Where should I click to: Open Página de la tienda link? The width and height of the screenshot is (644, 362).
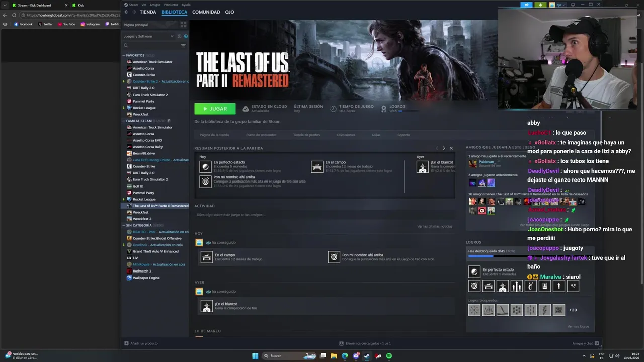tap(214, 135)
